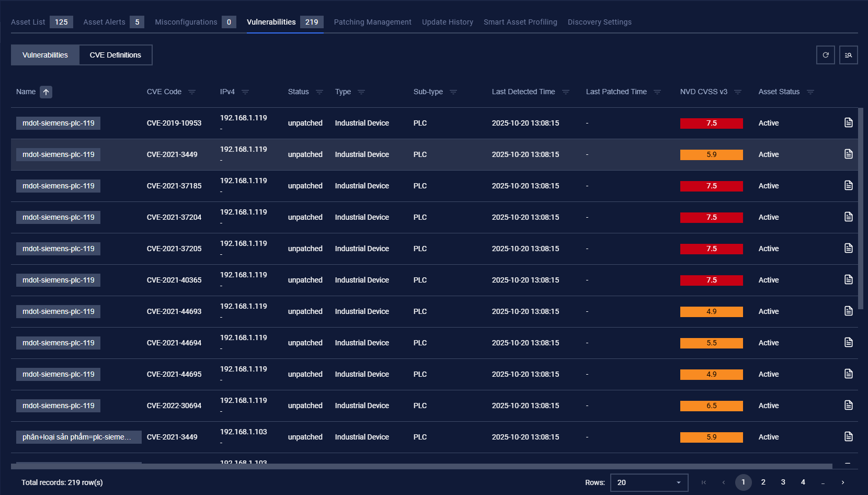Go to page 2 of results

click(x=763, y=482)
